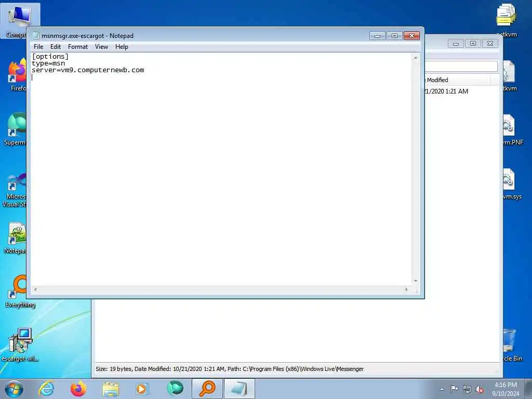The image size is (532, 399).
Task: Select the Firefox desktop shortcut
Action: [x=17, y=75]
